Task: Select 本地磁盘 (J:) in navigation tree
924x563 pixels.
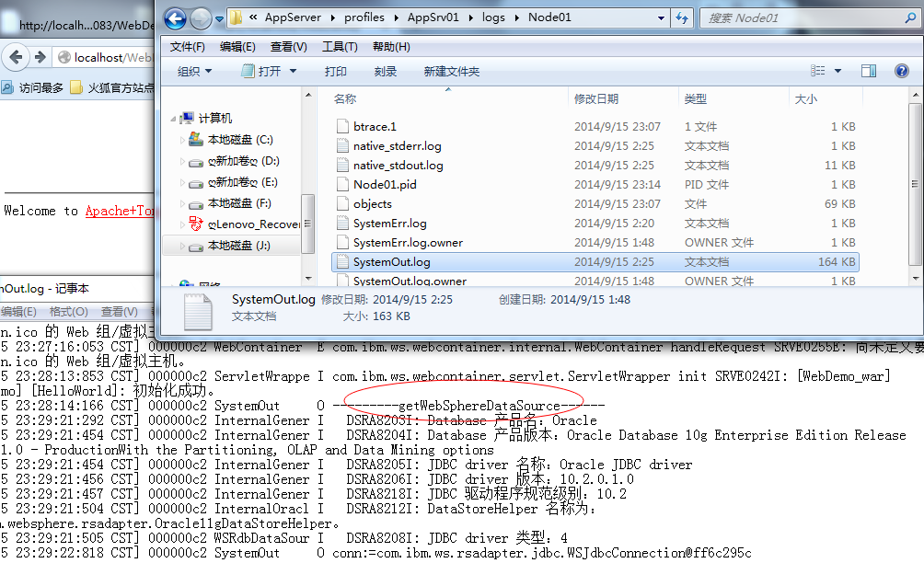Action: click(238, 246)
